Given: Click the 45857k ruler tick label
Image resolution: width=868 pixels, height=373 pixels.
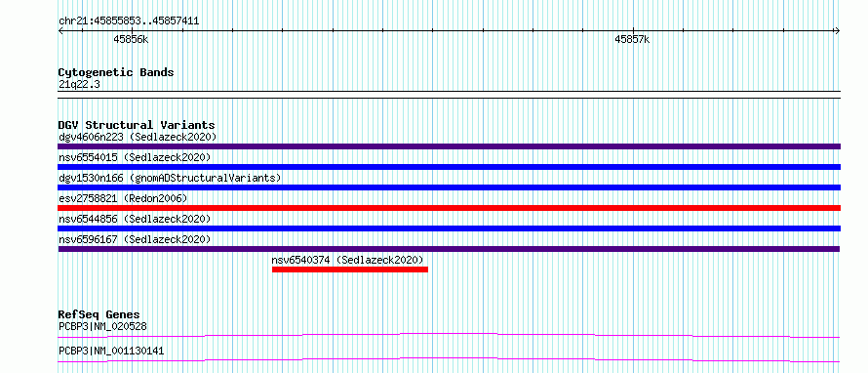Looking at the screenshot, I should click(x=632, y=39).
